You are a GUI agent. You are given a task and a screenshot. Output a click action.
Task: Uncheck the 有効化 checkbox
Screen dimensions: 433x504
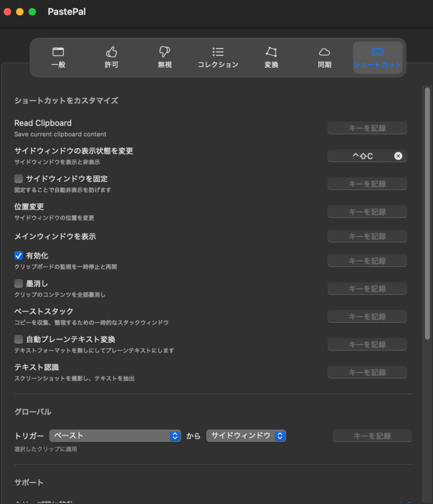[19, 255]
